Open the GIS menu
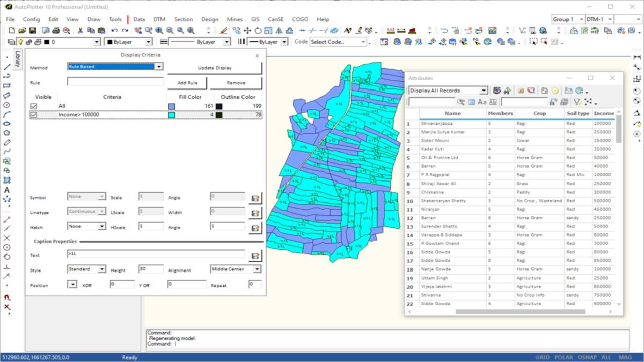644x362 pixels. tap(255, 19)
